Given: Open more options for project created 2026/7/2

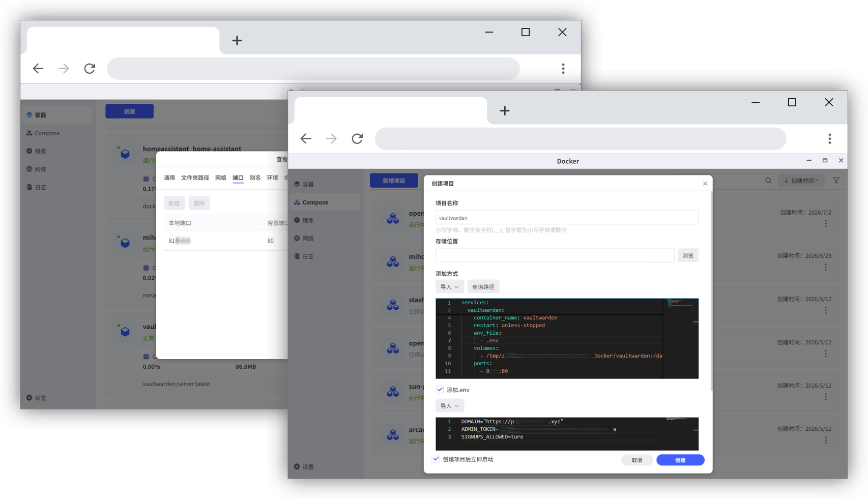Looking at the screenshot, I should point(826,224).
